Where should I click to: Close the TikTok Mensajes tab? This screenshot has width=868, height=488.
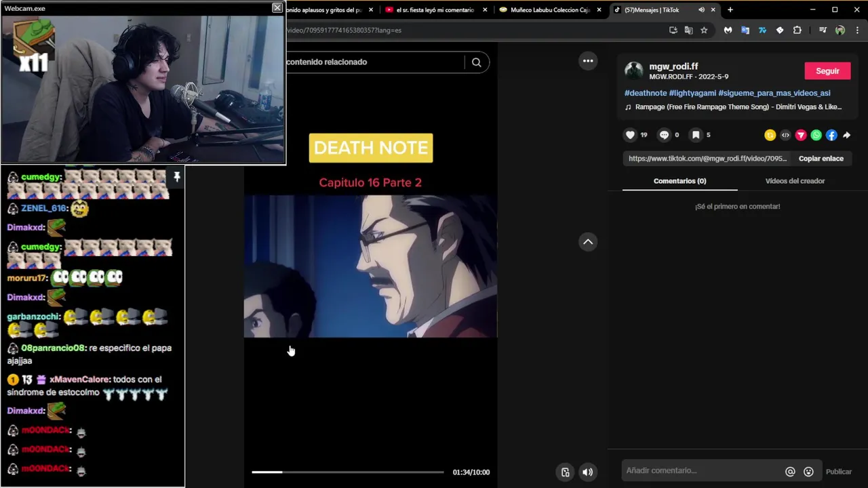click(x=713, y=10)
